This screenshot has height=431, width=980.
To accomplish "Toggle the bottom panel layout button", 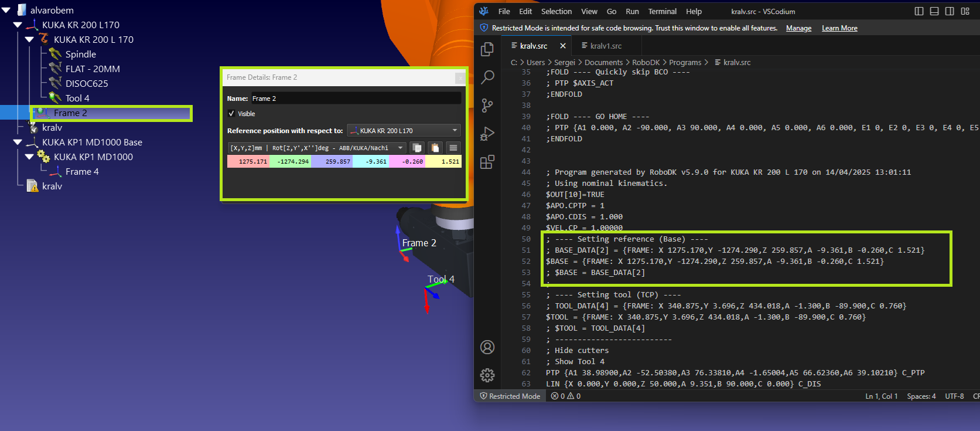I will (x=934, y=11).
